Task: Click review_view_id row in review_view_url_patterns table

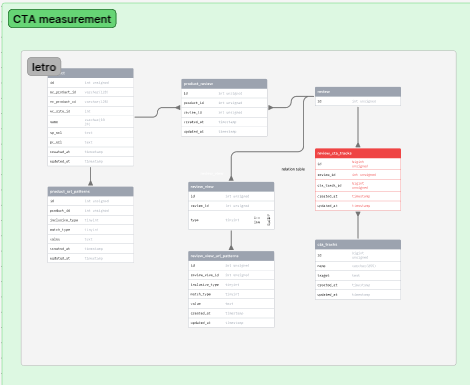Action: pos(231,275)
